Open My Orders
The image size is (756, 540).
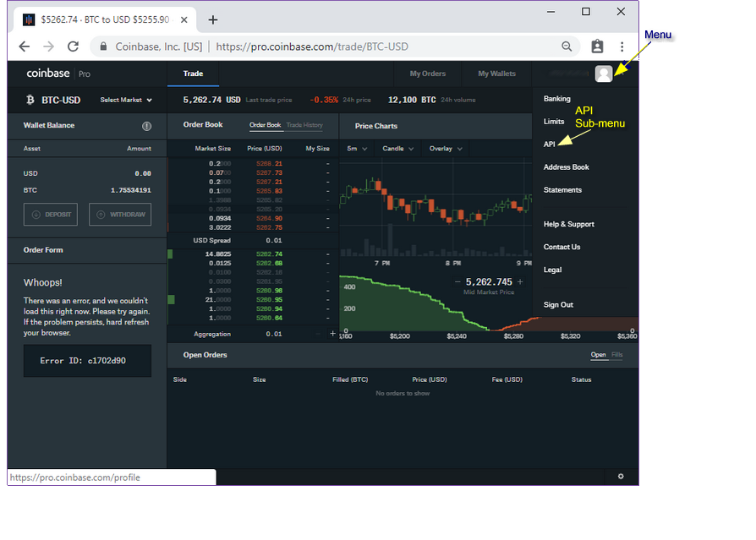(x=428, y=74)
